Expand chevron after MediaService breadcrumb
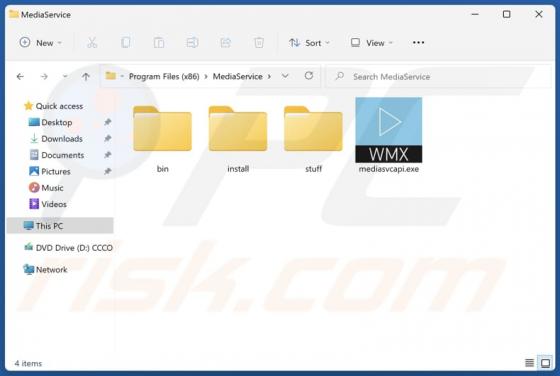Screen dimensions: 560x376 point(269,76)
